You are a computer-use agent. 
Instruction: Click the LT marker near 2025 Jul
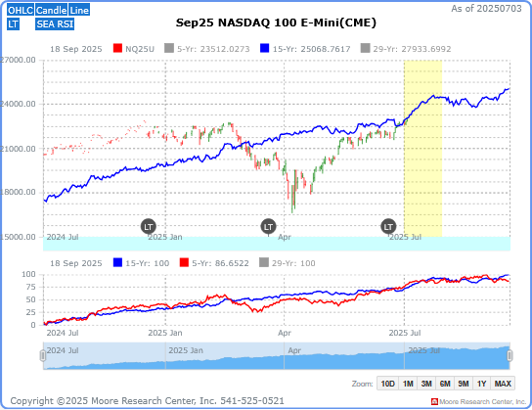[x=388, y=227]
